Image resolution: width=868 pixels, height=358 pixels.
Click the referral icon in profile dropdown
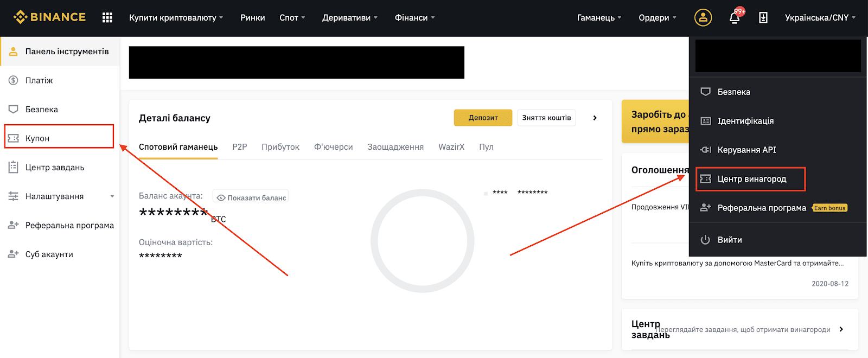(x=705, y=208)
